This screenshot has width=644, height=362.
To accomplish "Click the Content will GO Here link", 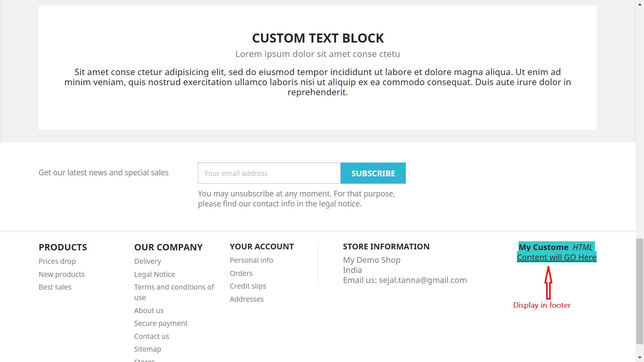I will click(556, 257).
